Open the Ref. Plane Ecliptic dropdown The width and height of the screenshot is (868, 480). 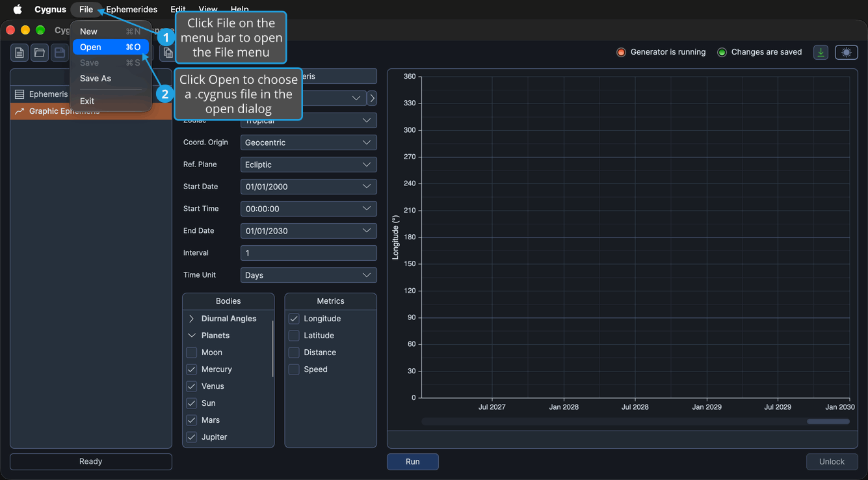309,165
